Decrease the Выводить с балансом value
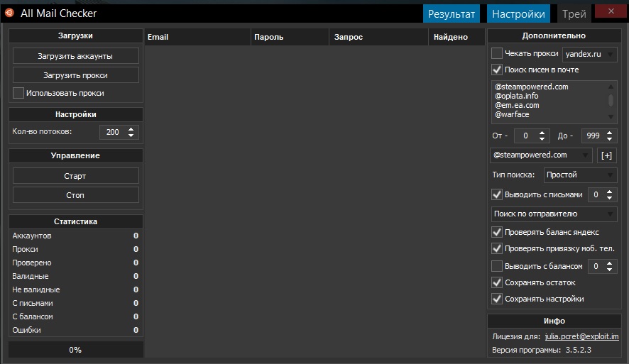Screen dimensions: 629x364 coord(610,270)
